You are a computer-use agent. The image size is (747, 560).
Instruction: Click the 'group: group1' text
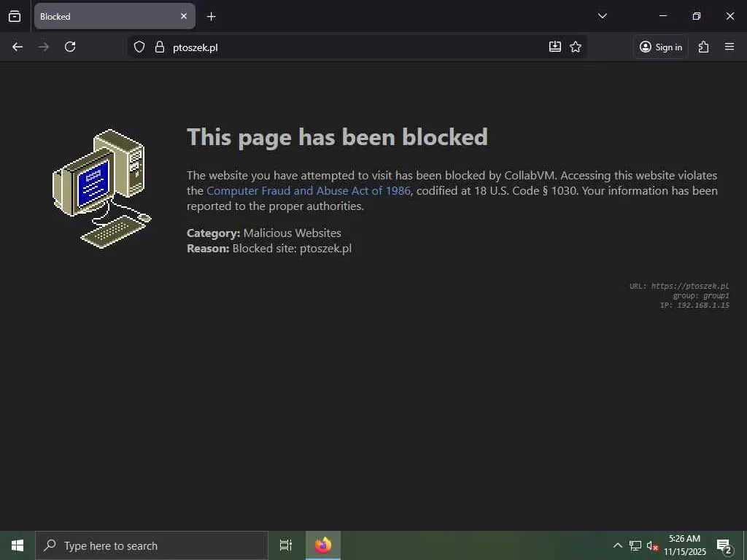[701, 296]
